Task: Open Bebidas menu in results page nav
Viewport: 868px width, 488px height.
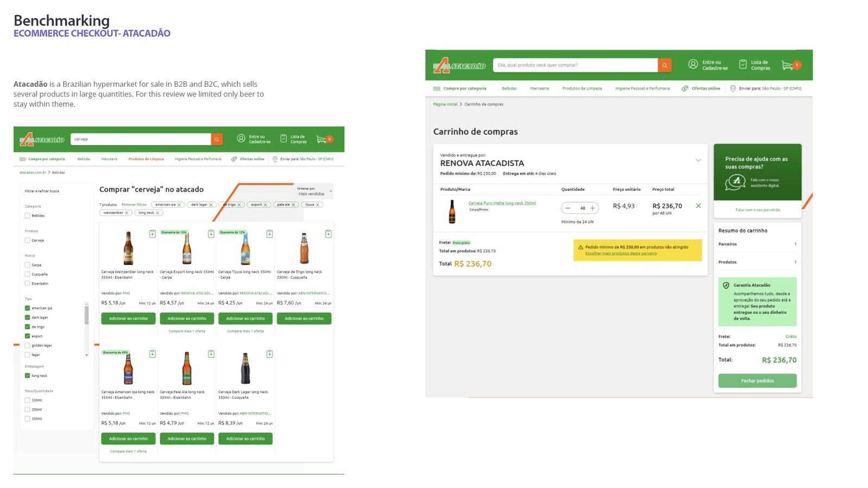Action: pos(84,159)
